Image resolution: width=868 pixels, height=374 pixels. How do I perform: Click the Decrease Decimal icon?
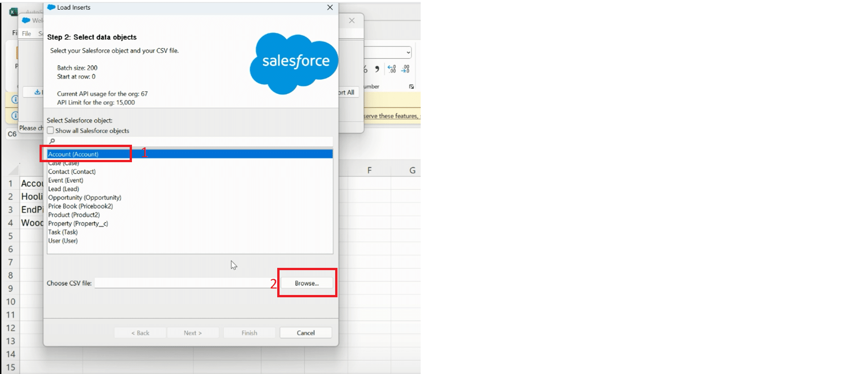coord(405,69)
